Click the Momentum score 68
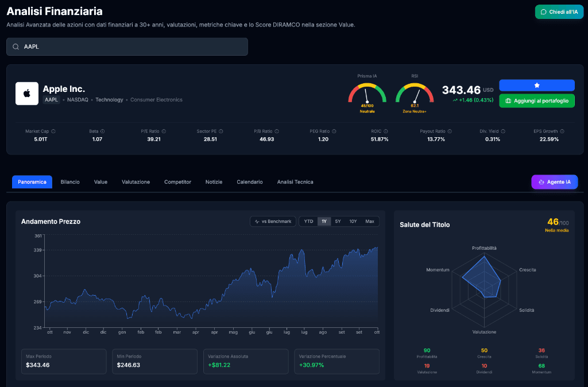 point(541,366)
